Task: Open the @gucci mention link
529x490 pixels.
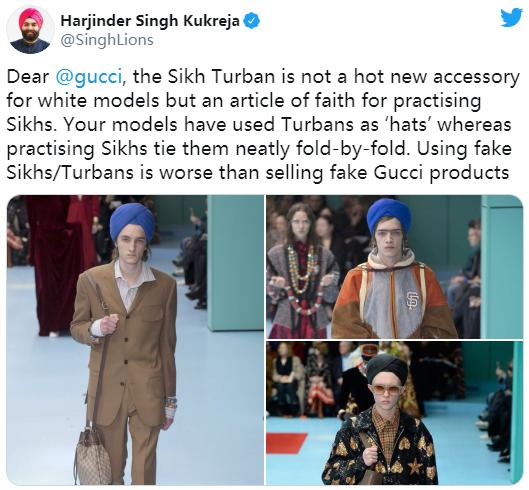Action: coord(88,77)
